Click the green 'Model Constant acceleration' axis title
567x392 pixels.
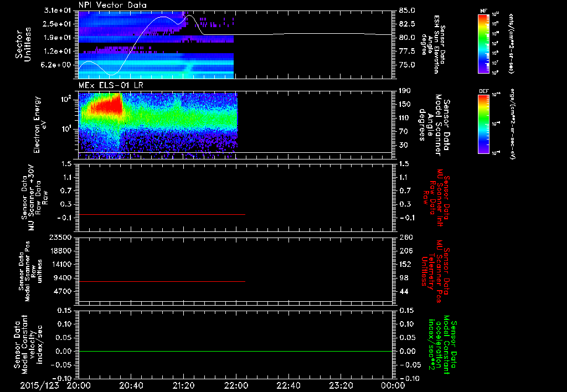click(442, 345)
